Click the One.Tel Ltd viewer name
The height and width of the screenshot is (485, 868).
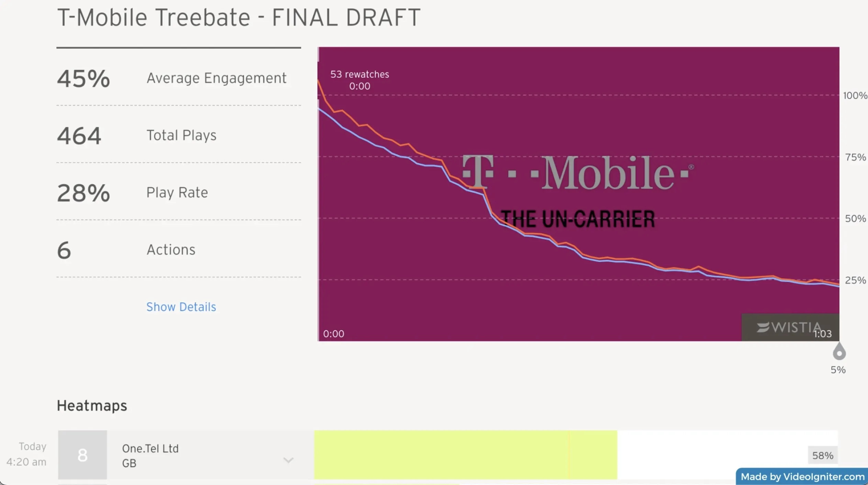[x=150, y=449]
